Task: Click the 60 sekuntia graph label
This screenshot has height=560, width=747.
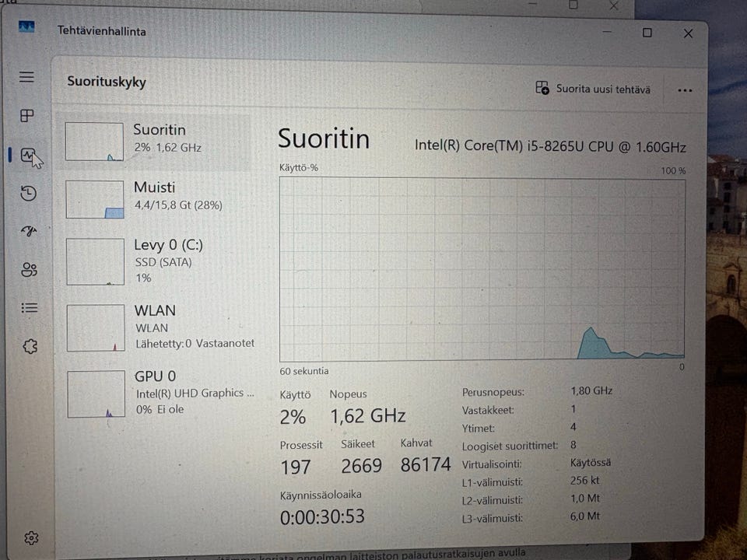Action: [x=304, y=371]
